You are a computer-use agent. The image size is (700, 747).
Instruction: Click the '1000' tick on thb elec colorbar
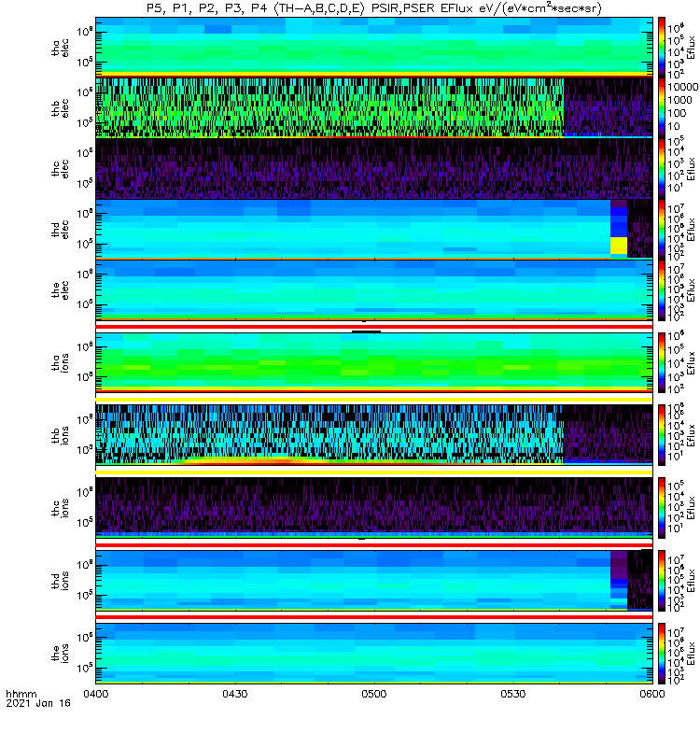pos(679,100)
